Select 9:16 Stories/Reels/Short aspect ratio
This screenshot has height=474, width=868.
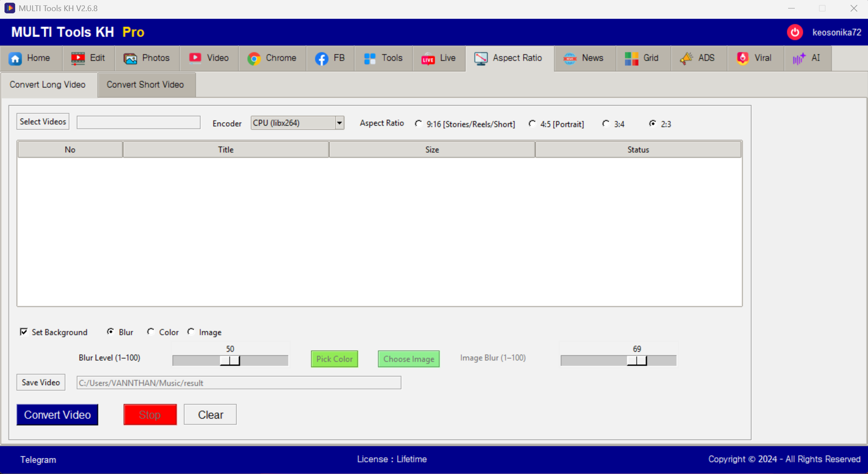pyautogui.click(x=419, y=124)
